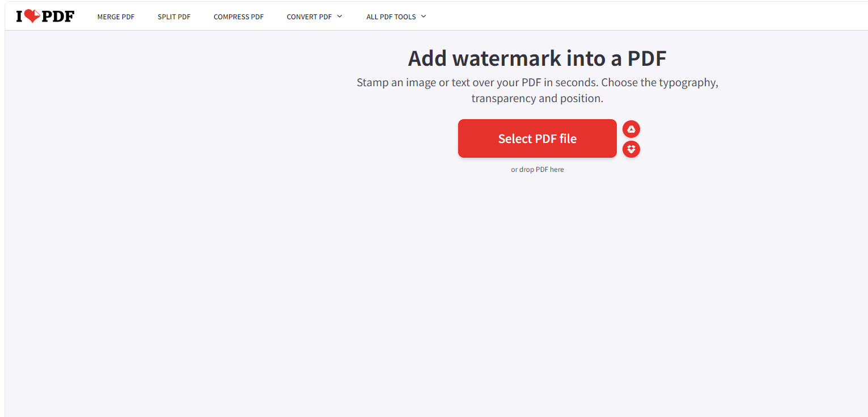Open the Merge PDF tool
Screen dimensions: 868x417
116,17
